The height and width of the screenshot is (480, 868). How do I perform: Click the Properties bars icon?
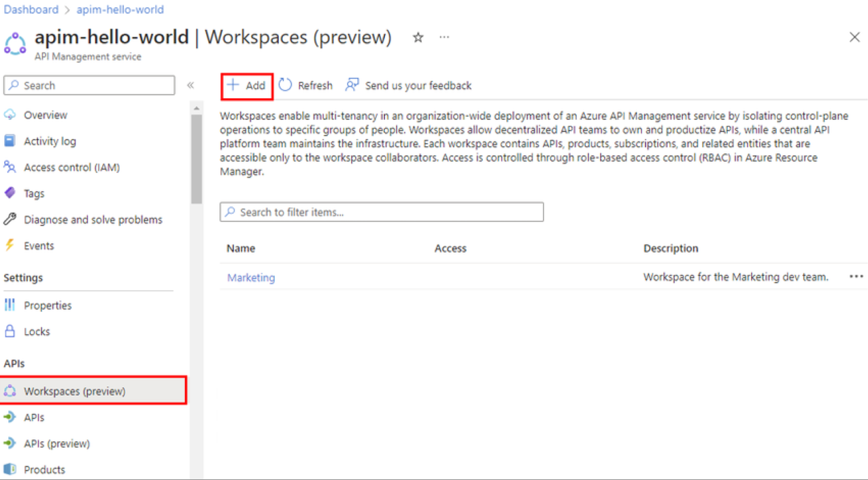[x=10, y=305]
